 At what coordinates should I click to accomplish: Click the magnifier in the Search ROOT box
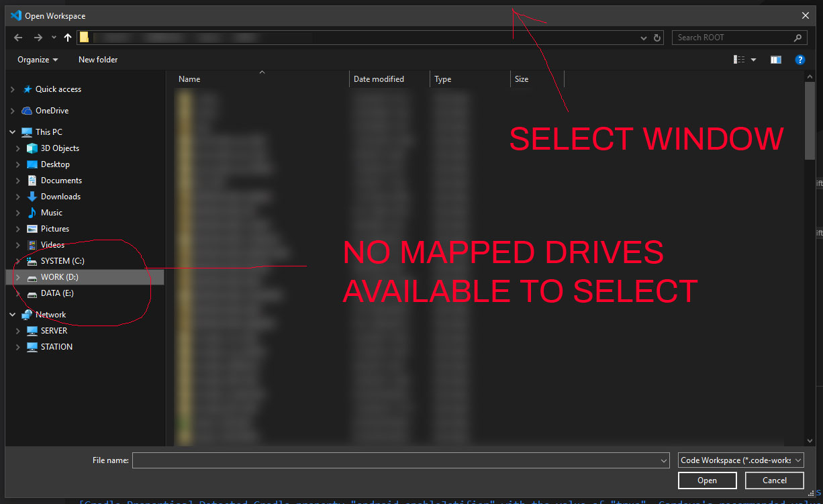(797, 38)
